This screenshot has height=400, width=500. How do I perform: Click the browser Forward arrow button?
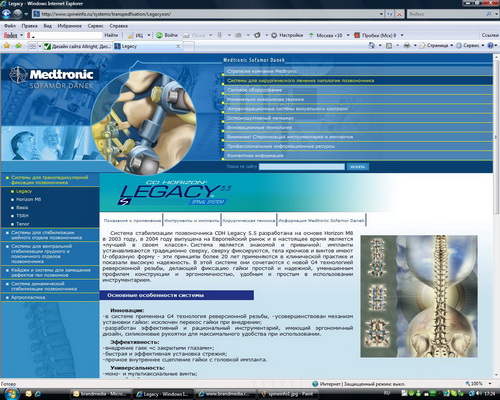point(17,14)
